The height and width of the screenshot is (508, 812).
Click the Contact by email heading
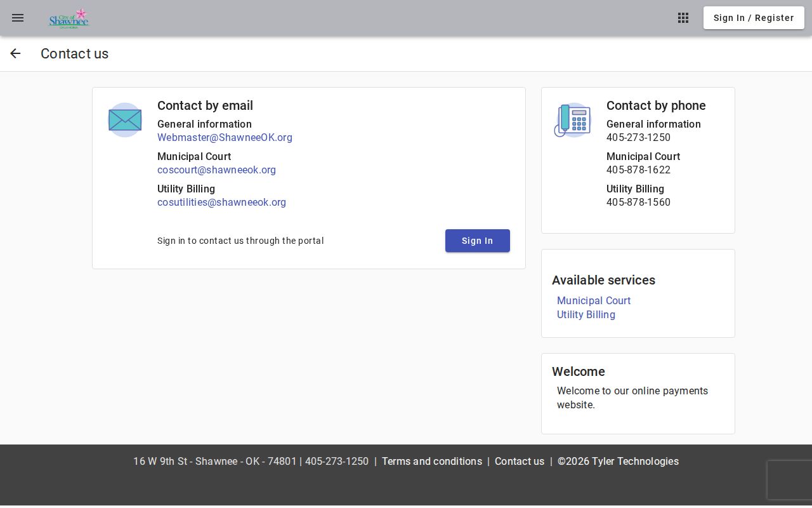point(205,106)
